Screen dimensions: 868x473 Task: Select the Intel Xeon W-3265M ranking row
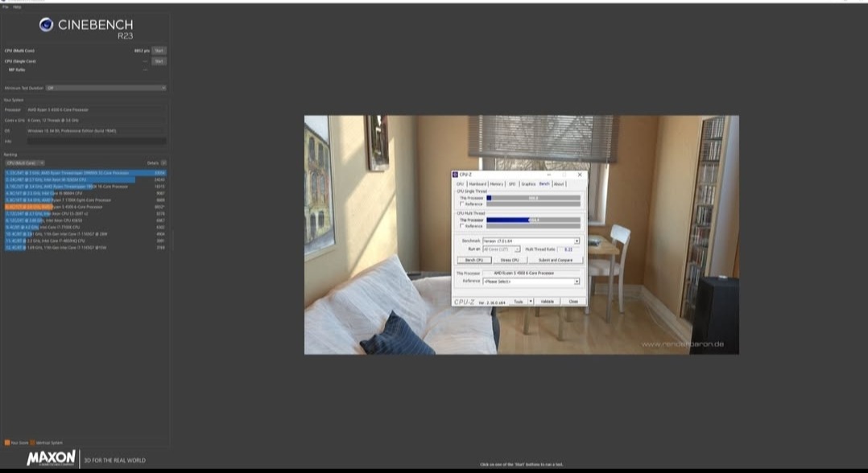85,180
